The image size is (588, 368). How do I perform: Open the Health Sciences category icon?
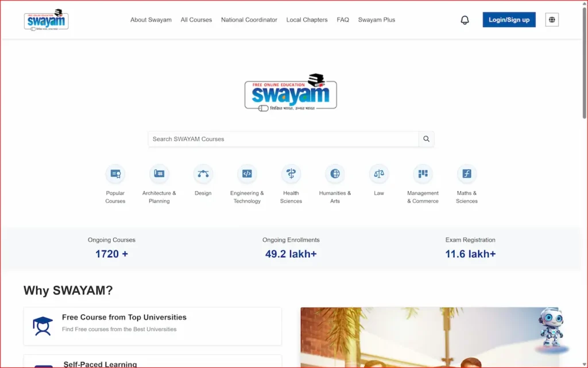[x=291, y=174]
